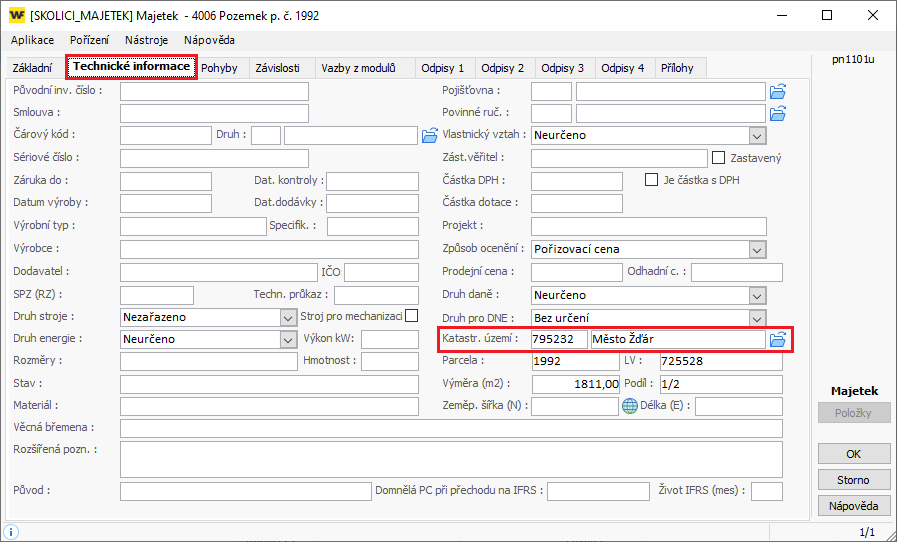Enable the Zastavený checkbox

coord(717,158)
